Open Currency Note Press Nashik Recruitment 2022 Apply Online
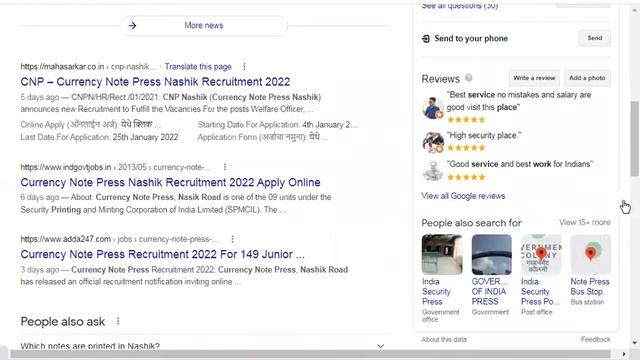This screenshot has width=640, height=360. 170,182
